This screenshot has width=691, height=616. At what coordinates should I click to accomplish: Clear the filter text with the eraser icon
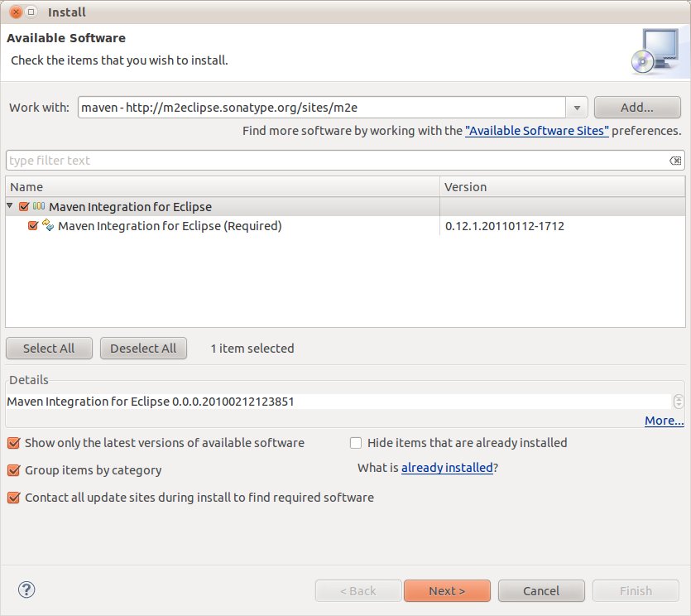coord(675,161)
